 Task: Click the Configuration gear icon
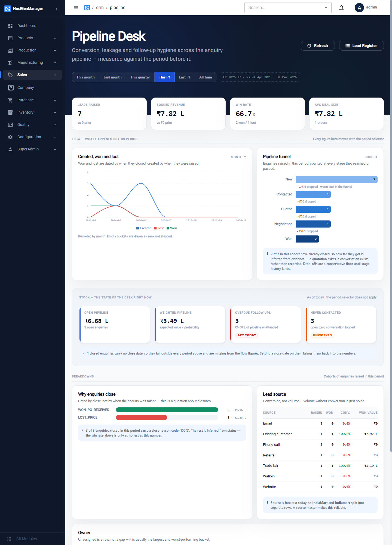click(x=10, y=137)
